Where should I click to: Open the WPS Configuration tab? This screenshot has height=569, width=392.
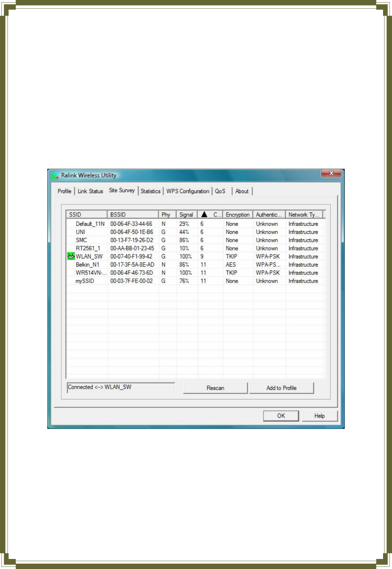point(188,191)
